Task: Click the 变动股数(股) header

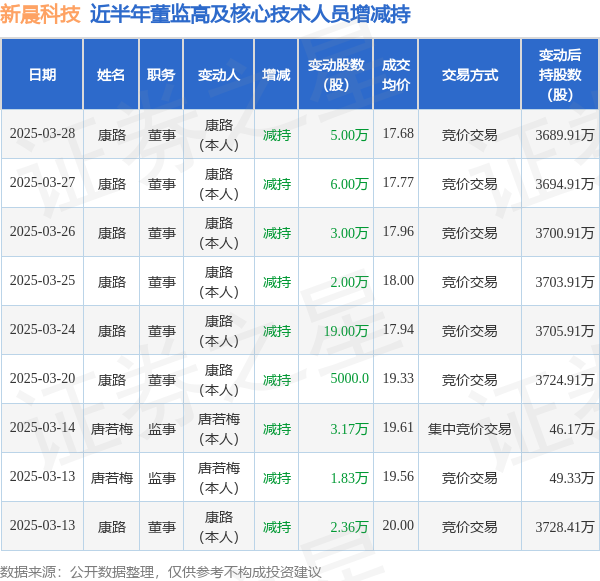Action: pos(336,75)
